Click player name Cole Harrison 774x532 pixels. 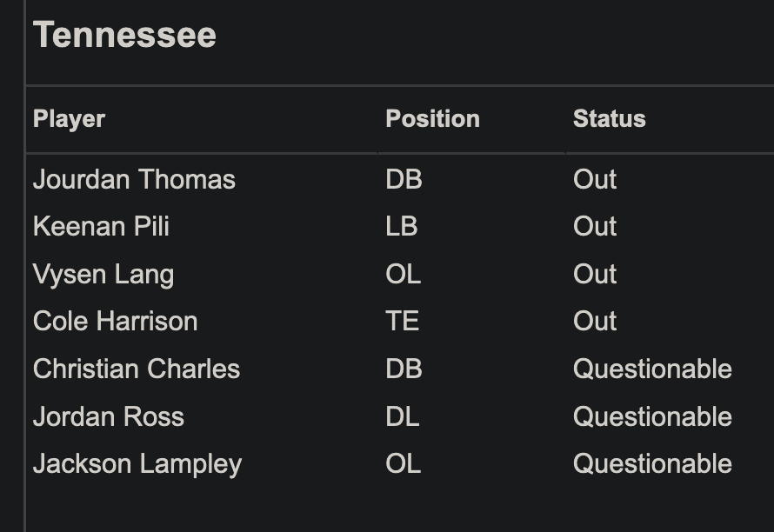(x=115, y=322)
